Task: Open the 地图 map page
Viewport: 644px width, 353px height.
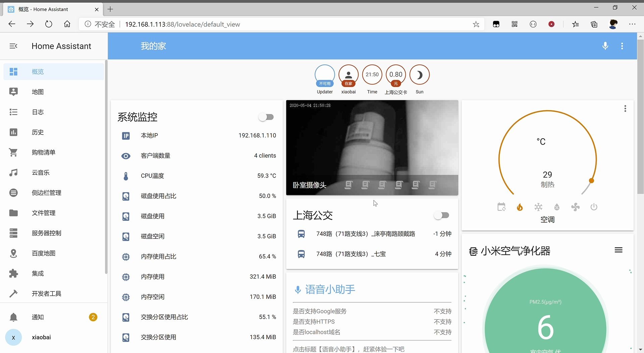Action: (x=54, y=92)
